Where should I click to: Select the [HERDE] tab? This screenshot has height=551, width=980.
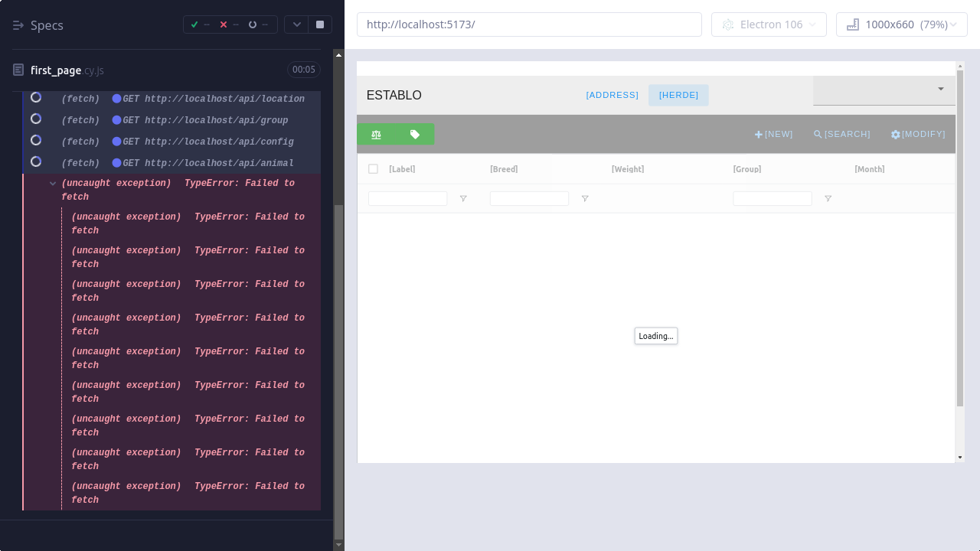point(678,95)
